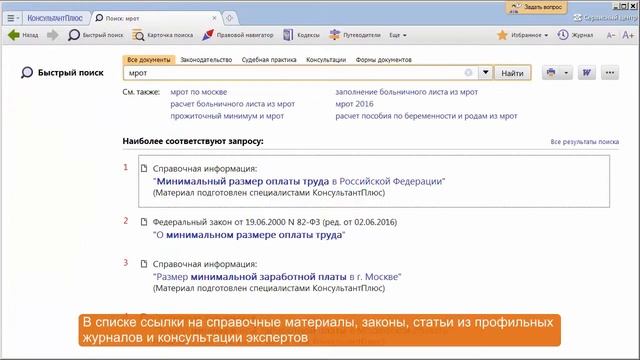
Task: Expand the print options dropdown arrow
Action: coord(566,73)
